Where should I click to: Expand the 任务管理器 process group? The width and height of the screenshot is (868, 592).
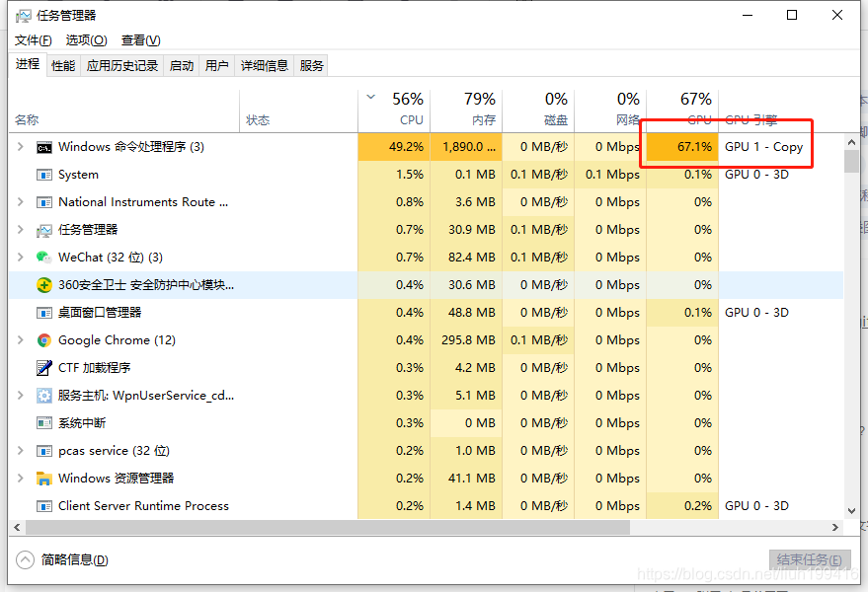pyautogui.click(x=21, y=230)
